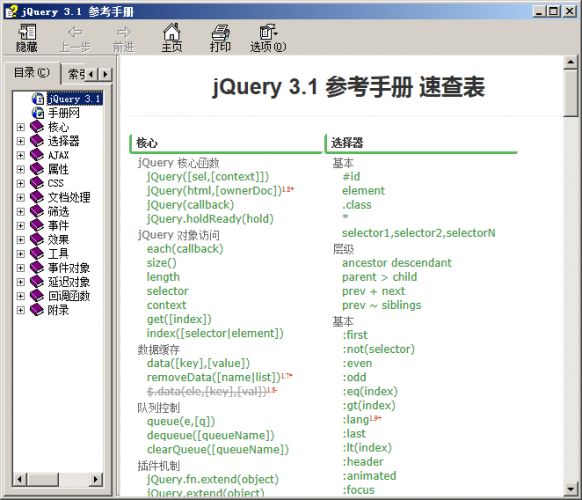Viewport: 582px width, 500px height.
Task: Click the book icon next to 延迟对象
Action: (37, 282)
